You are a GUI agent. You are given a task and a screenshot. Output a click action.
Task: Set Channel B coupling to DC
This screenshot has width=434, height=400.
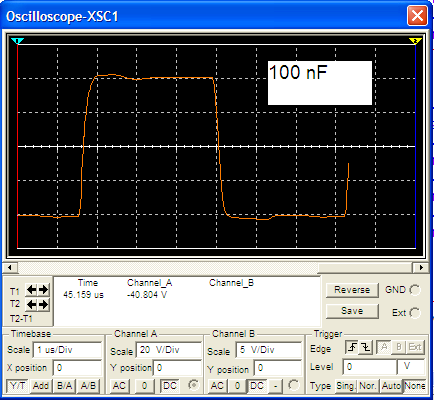257,386
